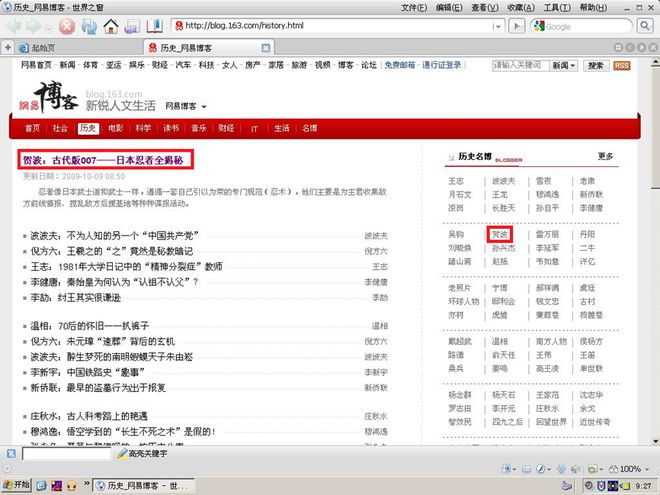Click the 首页 item in red navbar
660x495 pixels.
point(32,128)
